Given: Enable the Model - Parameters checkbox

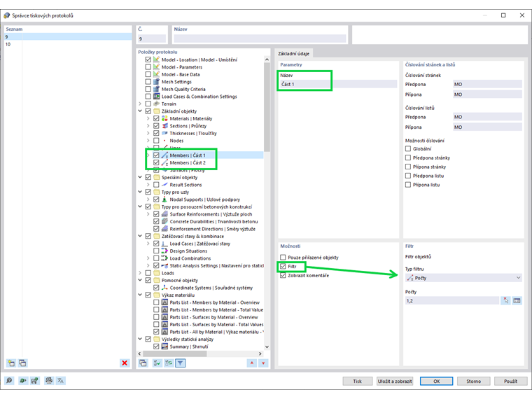Looking at the screenshot, I should pyautogui.click(x=148, y=67).
